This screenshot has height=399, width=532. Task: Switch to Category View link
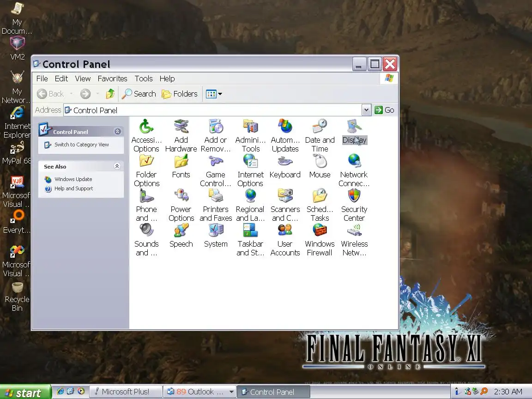pos(81,145)
